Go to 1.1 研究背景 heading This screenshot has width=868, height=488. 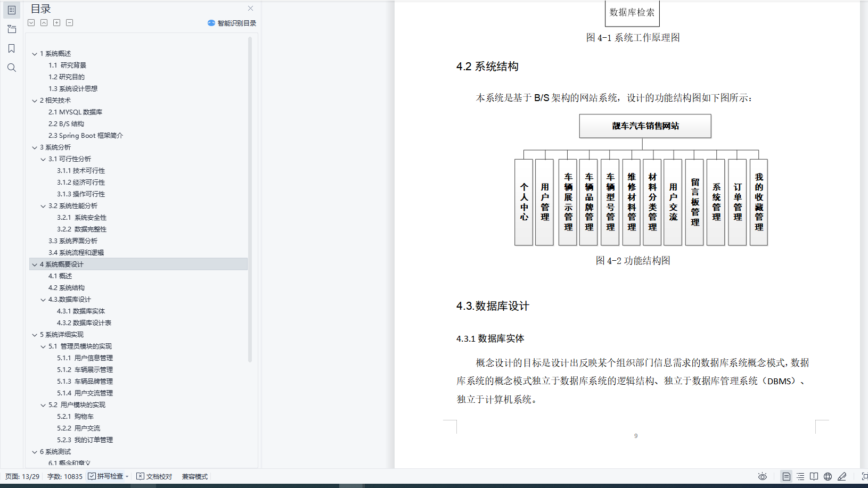(67, 65)
